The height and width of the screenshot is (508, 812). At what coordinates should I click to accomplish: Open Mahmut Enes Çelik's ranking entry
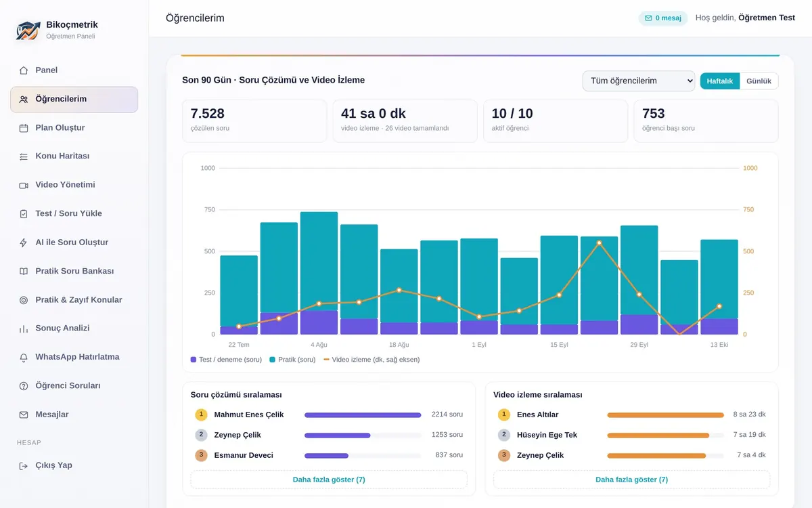click(x=329, y=415)
